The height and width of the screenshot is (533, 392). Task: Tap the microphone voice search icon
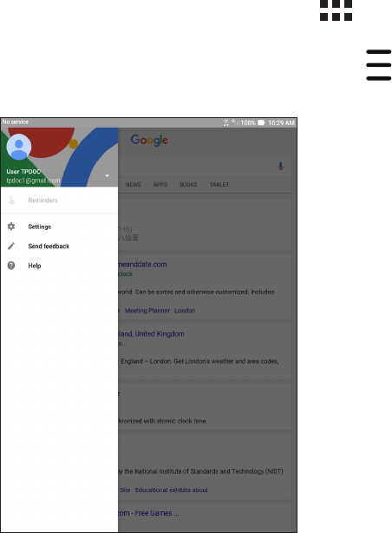(x=281, y=166)
